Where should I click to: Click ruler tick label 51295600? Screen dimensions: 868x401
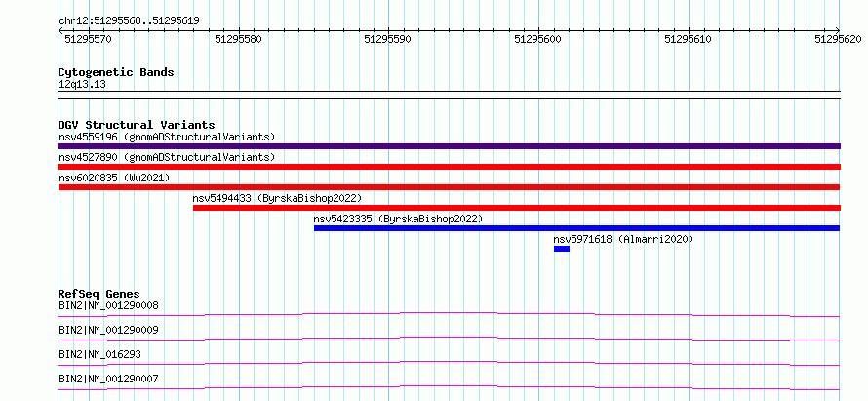click(x=538, y=39)
